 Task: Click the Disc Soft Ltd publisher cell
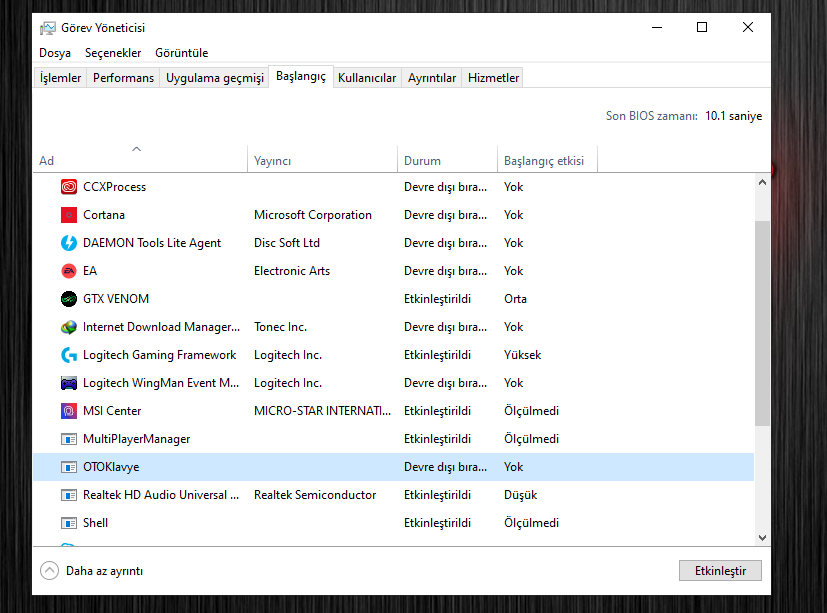[x=287, y=243]
